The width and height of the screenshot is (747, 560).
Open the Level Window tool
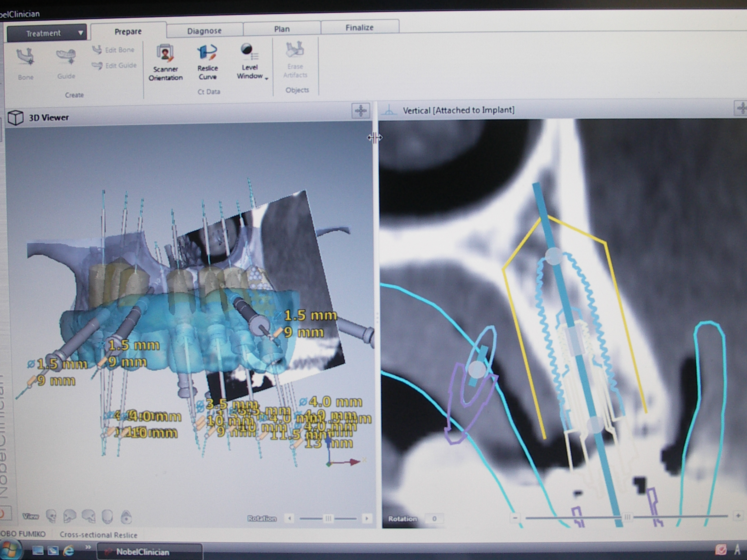(249, 62)
